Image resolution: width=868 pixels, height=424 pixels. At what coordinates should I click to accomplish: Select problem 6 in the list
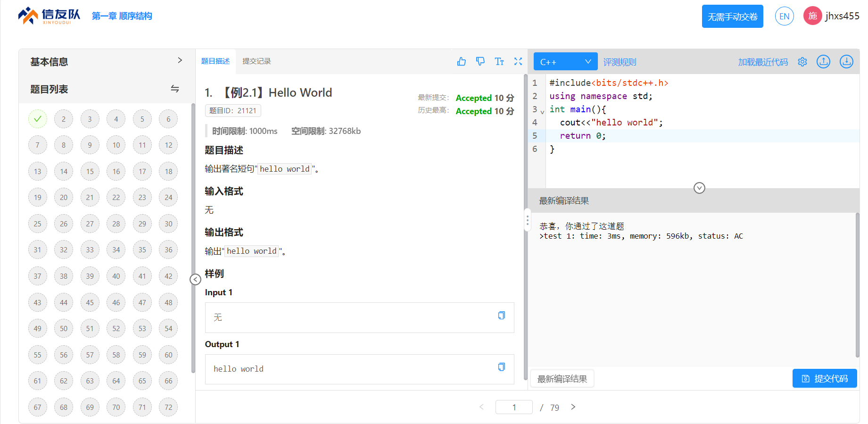[168, 119]
